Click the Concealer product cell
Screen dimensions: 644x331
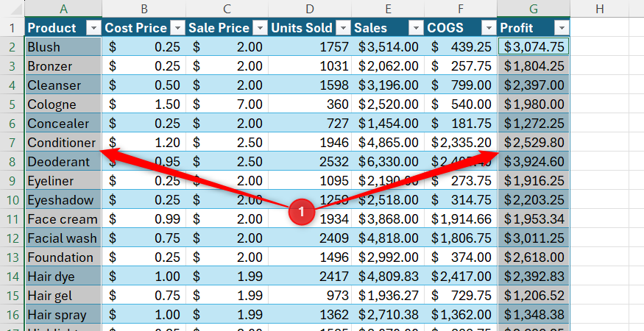[x=63, y=123]
